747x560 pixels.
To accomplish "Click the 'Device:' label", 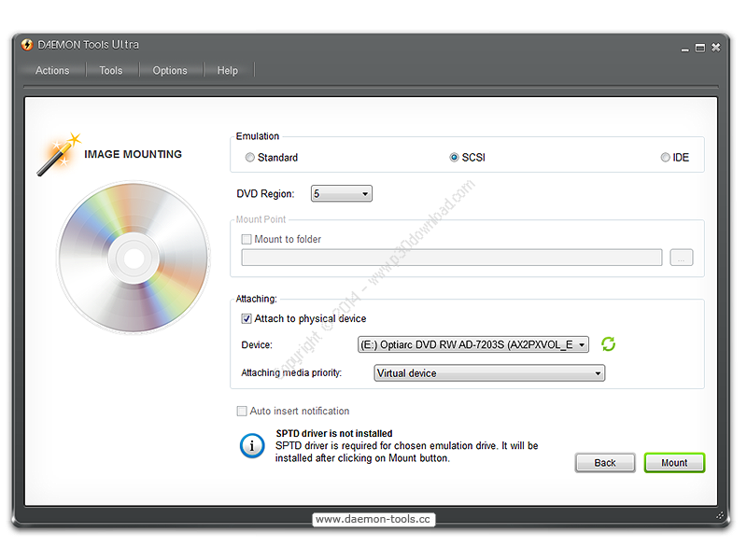I will pos(257,344).
